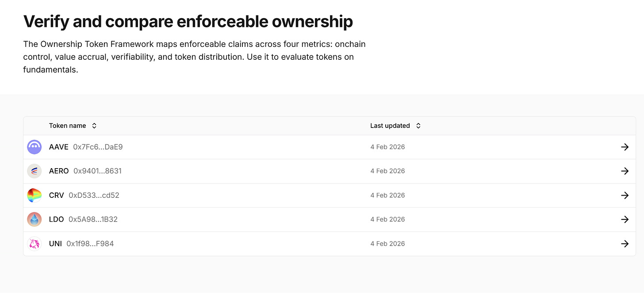Viewport: 644px width, 308px height.
Task: Open UNI details via its arrow
Action: click(625, 243)
